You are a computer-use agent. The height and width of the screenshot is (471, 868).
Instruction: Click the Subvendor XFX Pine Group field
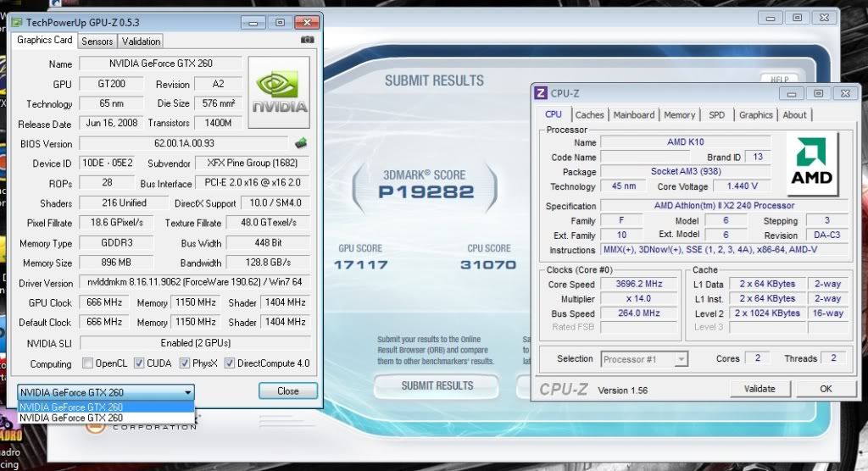(x=252, y=163)
